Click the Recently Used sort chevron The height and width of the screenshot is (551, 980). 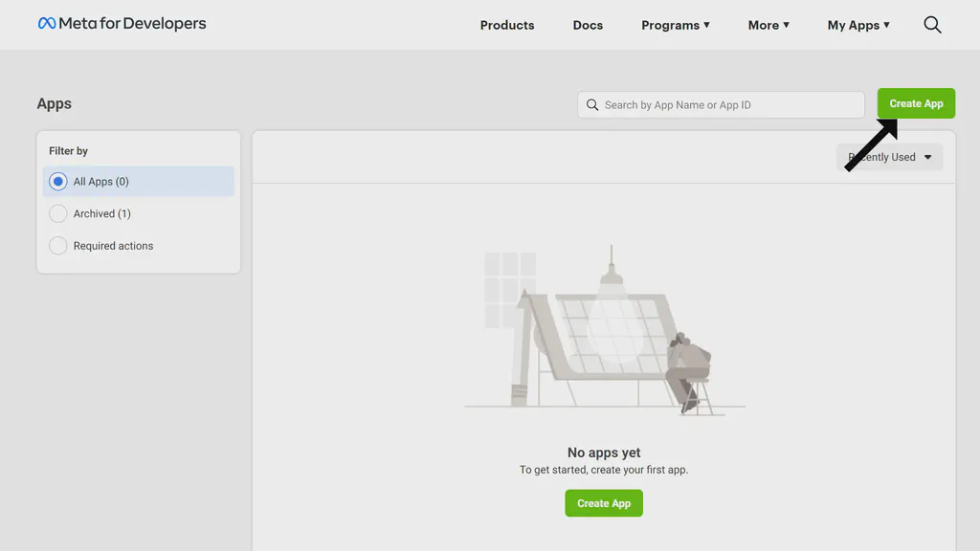coord(927,157)
